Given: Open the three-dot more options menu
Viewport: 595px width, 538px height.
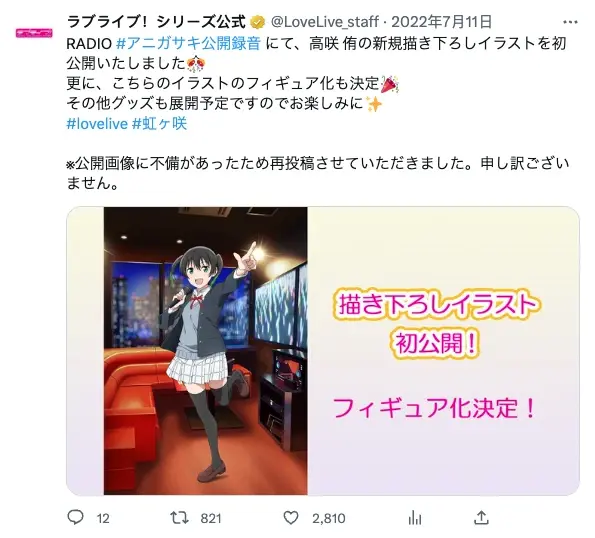Looking at the screenshot, I should point(570,22).
